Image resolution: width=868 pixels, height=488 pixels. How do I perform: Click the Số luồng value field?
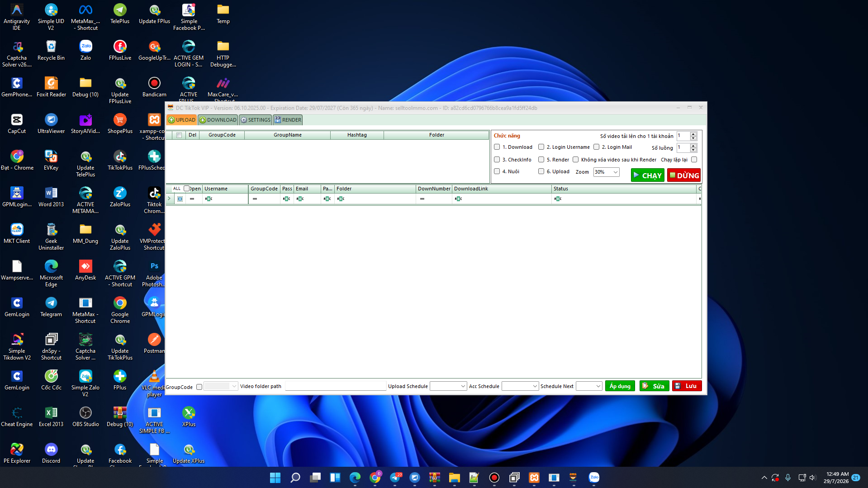(x=683, y=148)
